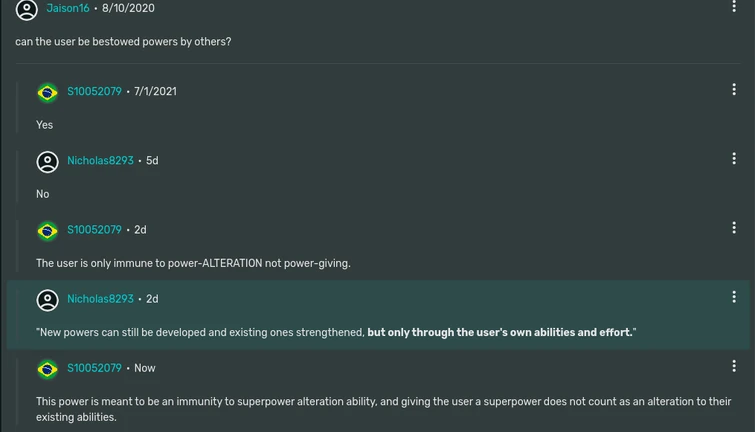This screenshot has height=432, width=755.
Task: Open the three-dot menu on the highlighted Nicholas8293 reply
Action: pos(734,297)
